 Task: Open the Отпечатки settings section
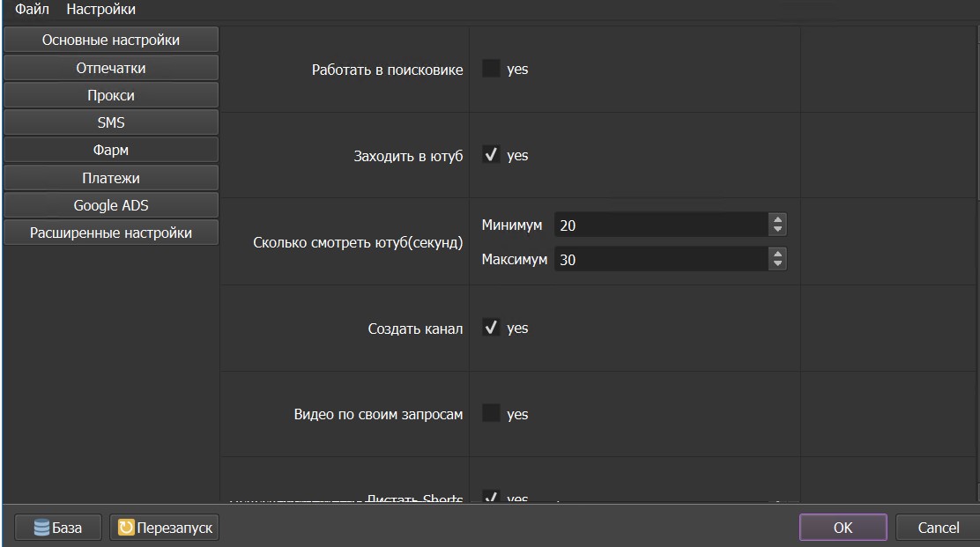[x=111, y=68]
